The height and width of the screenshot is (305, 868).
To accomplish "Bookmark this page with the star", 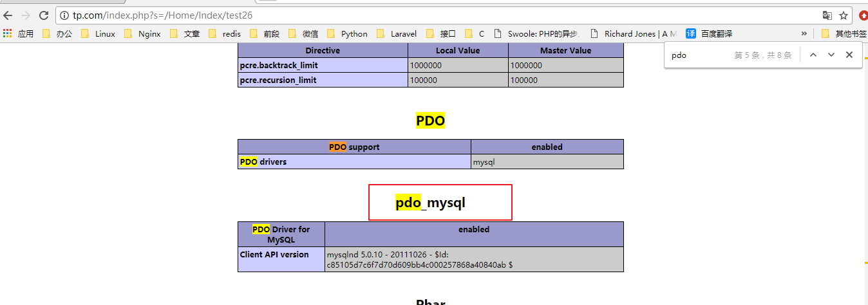I will click(x=844, y=15).
